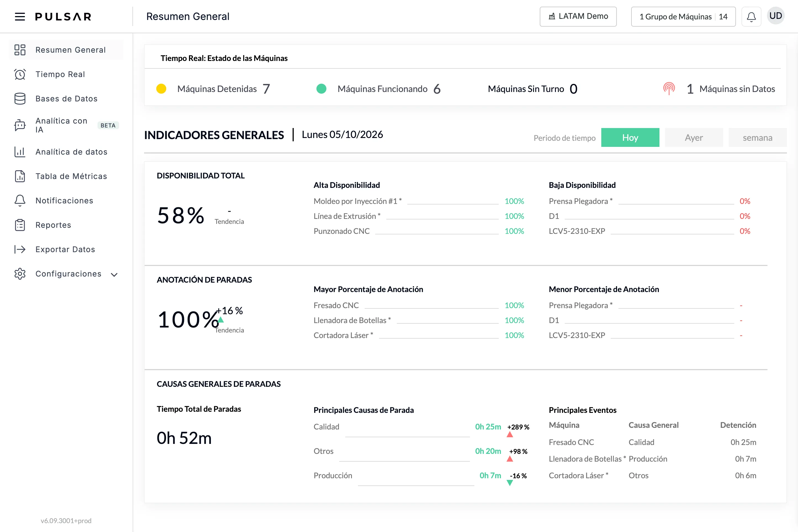Click the Máquinas Sin Turno counter
798x532 pixels.
pyautogui.click(x=533, y=89)
